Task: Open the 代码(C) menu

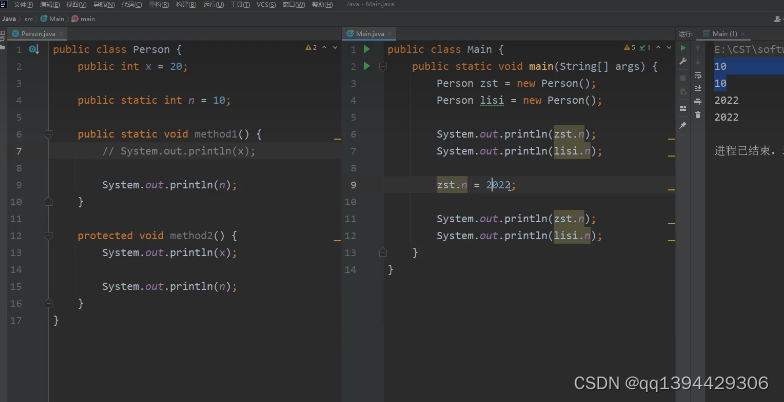Action: coord(132,4)
